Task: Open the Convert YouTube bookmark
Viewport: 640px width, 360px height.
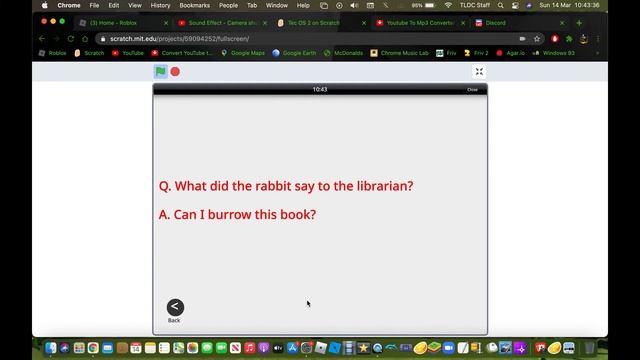Action: [x=182, y=53]
